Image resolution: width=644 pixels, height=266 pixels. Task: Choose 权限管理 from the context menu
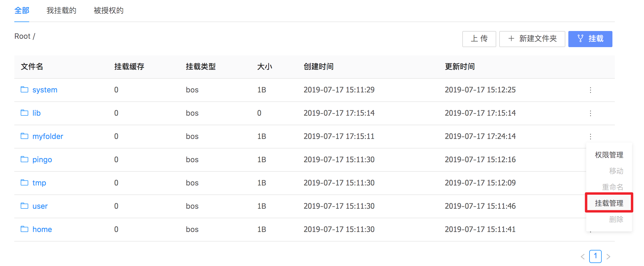pos(609,155)
